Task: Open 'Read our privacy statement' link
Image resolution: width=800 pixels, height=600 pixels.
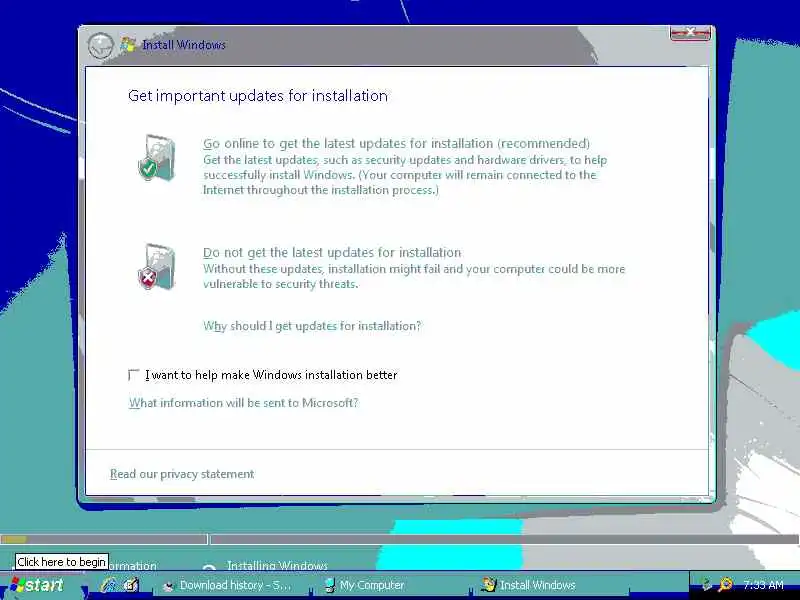Action: tap(182, 474)
